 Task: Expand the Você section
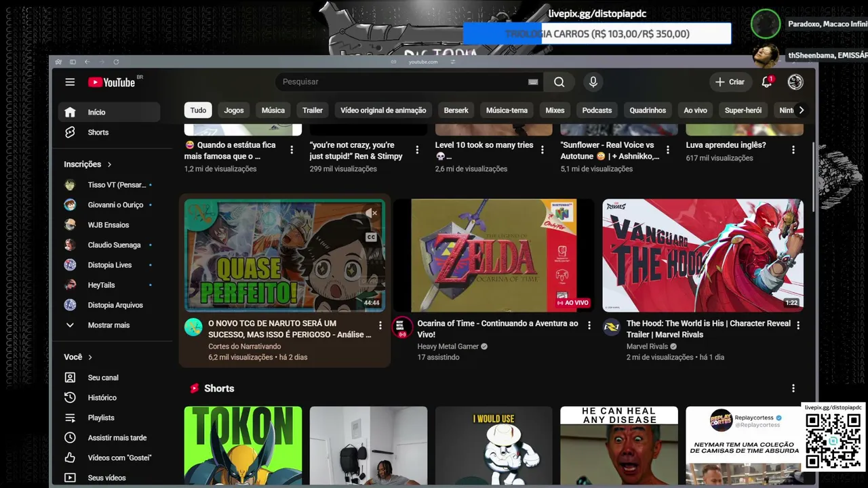click(78, 357)
